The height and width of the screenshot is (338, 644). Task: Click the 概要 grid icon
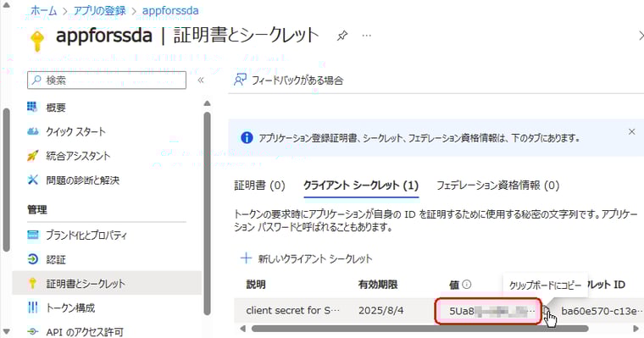click(x=32, y=107)
